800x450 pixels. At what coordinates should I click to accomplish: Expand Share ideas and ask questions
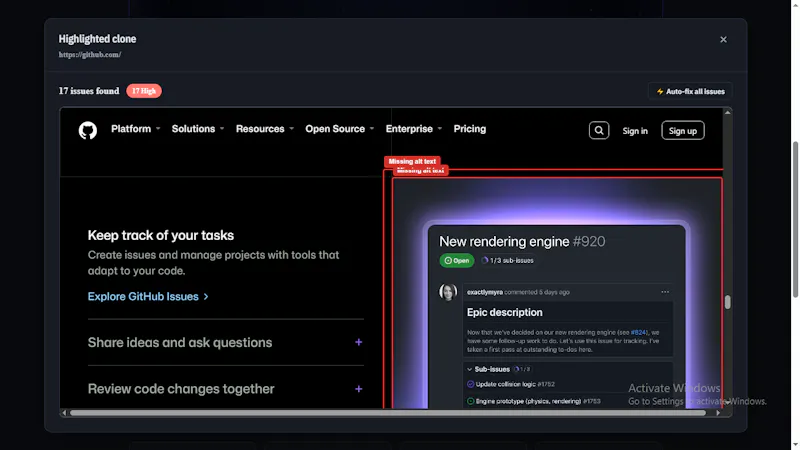point(226,342)
